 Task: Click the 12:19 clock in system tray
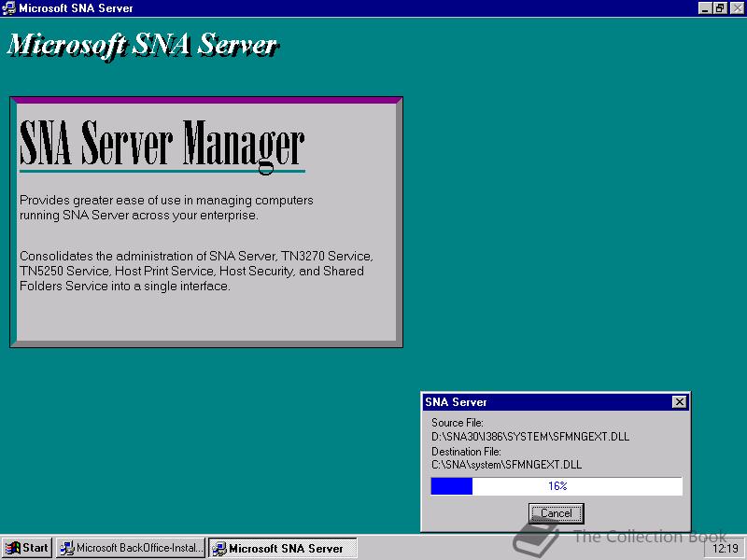click(726, 549)
